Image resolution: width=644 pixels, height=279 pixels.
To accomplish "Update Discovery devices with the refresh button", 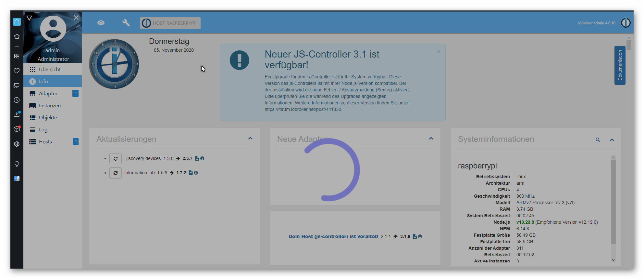I will [x=116, y=158].
